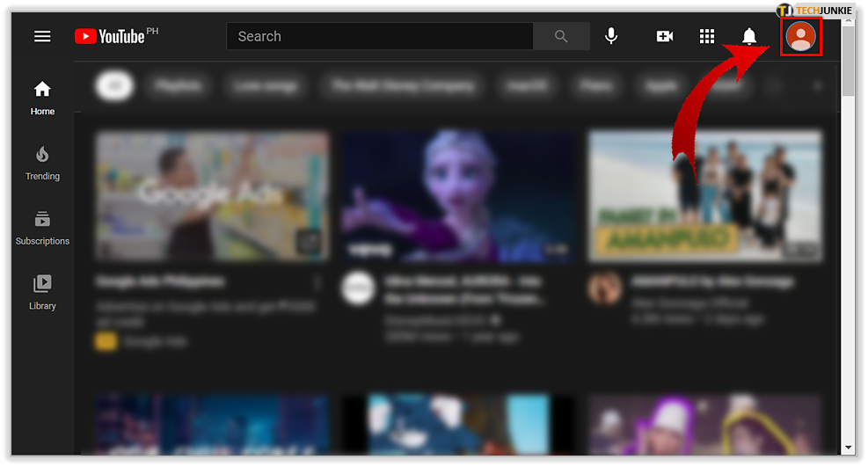Activate voice search microphone

pyautogui.click(x=611, y=37)
